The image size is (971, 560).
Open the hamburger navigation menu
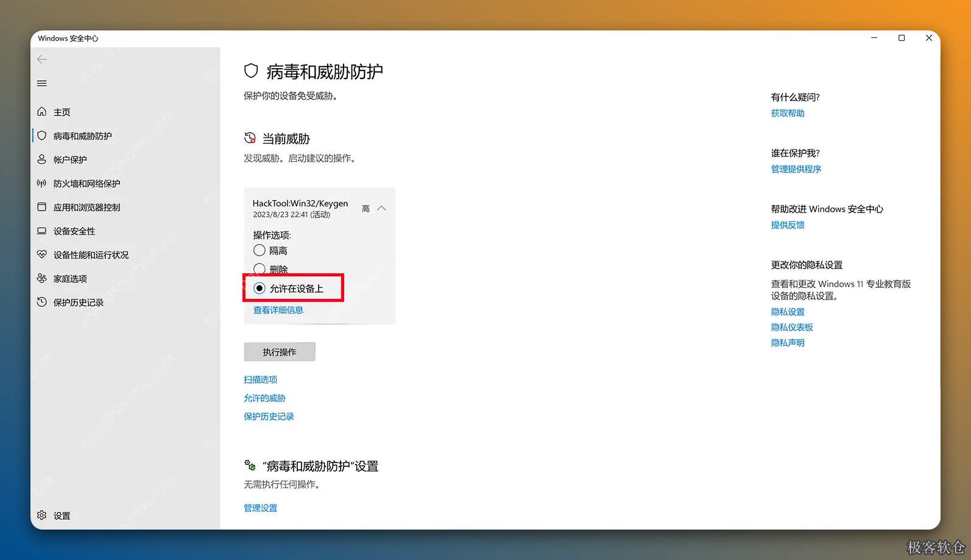[x=42, y=83]
